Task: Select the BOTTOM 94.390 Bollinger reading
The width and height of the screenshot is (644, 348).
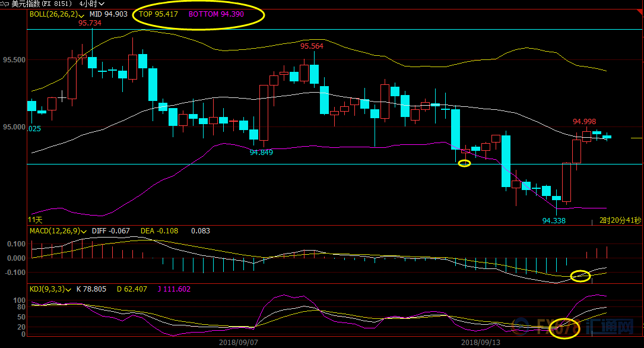Action: tap(216, 14)
